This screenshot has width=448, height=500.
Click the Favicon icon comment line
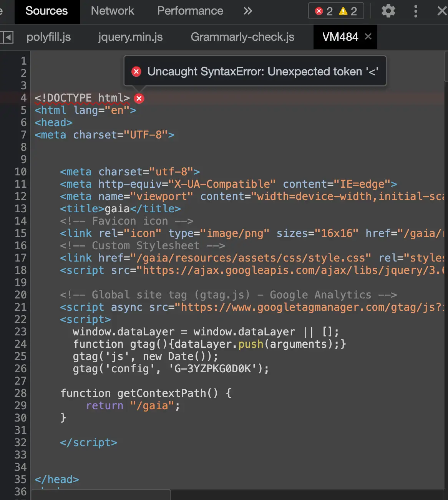click(x=127, y=221)
